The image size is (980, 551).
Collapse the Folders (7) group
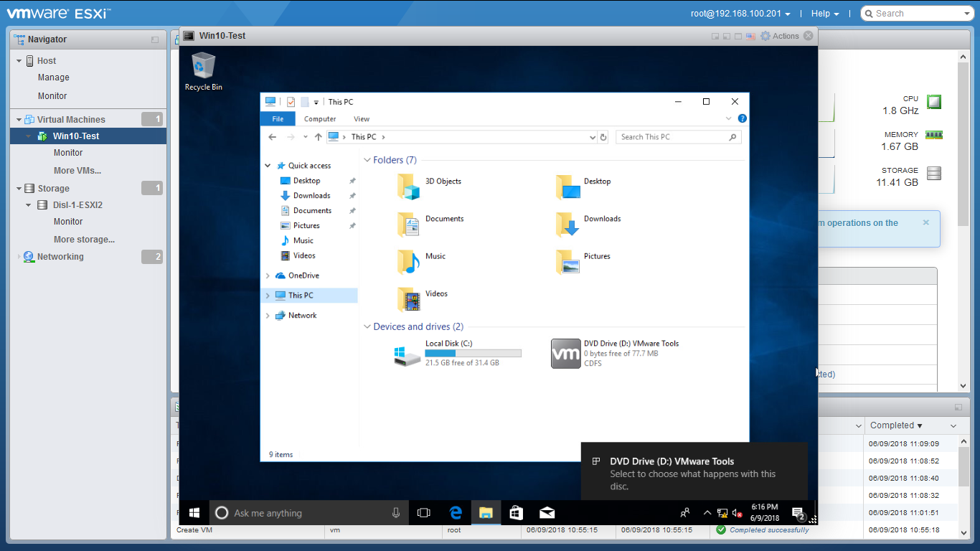367,160
